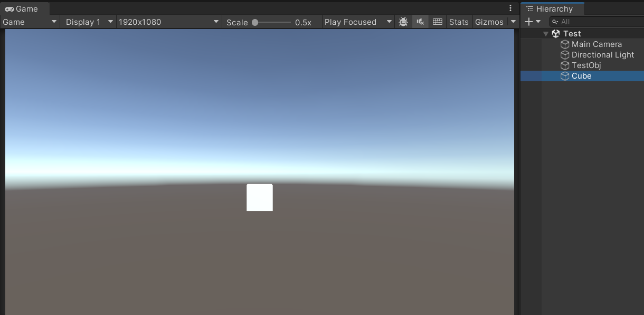This screenshot has width=644, height=315.
Task: Mute the game audio
Action: [420, 22]
